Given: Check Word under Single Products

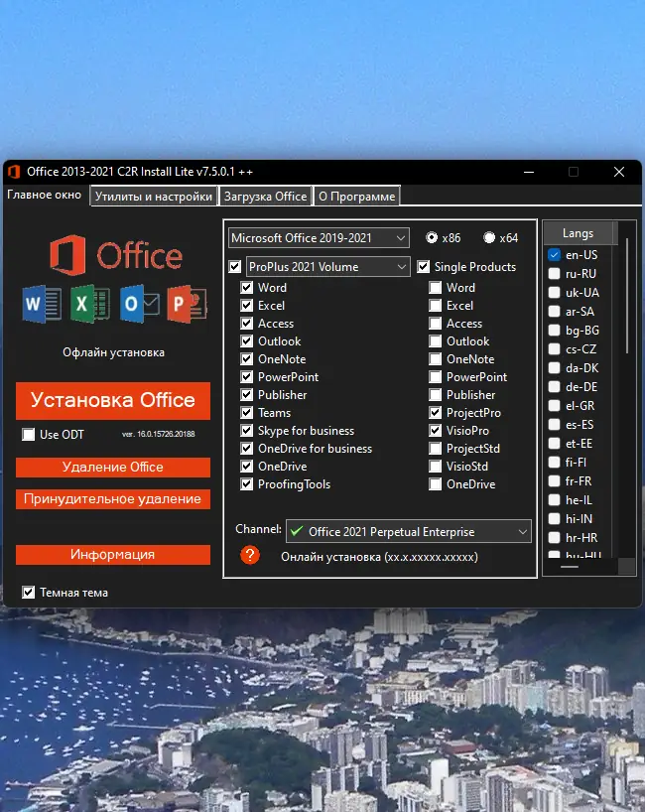Looking at the screenshot, I should (436, 288).
